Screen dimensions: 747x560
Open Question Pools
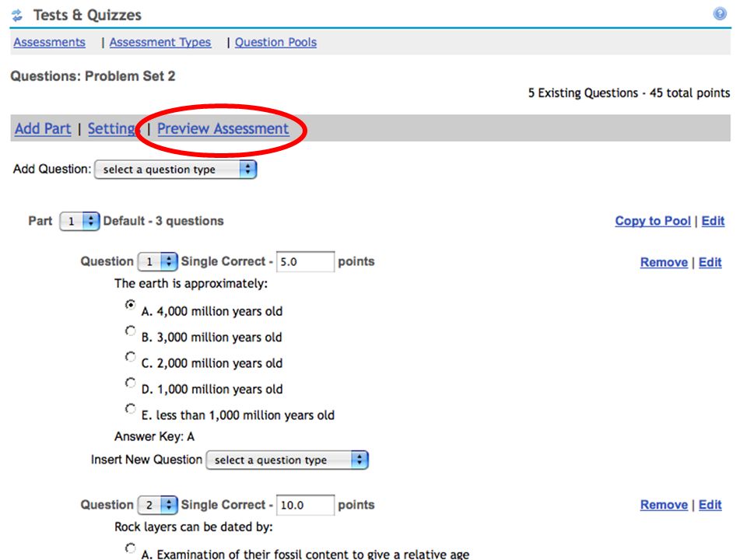pos(275,42)
